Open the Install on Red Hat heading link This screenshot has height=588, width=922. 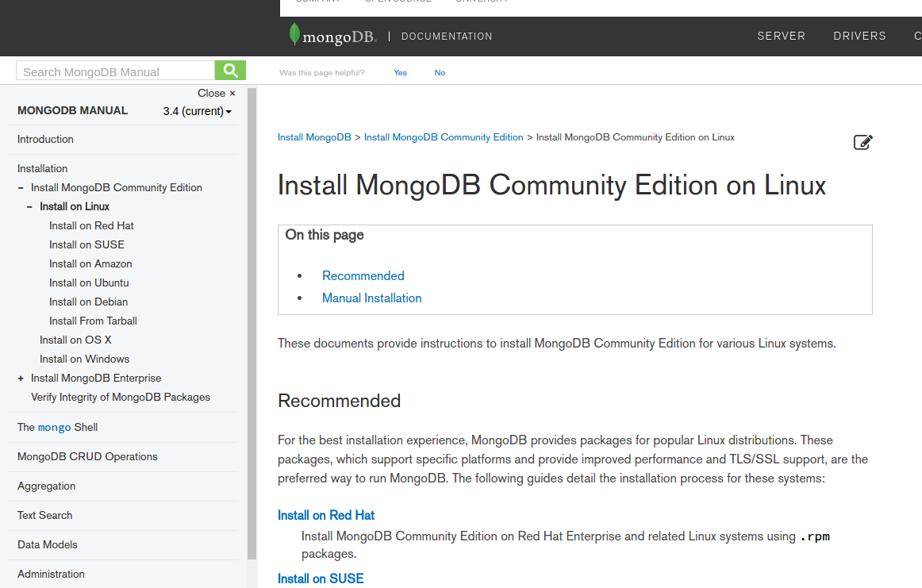coord(326,515)
